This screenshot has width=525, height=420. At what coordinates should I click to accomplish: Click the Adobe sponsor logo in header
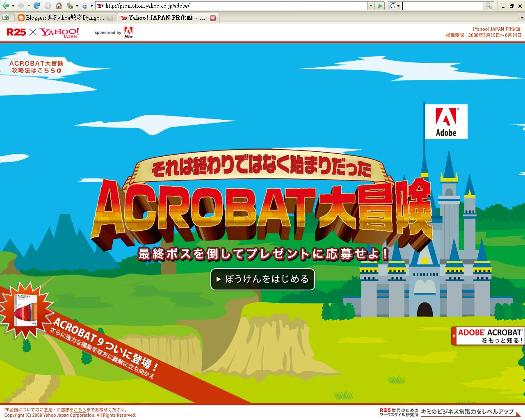pyautogui.click(x=128, y=32)
